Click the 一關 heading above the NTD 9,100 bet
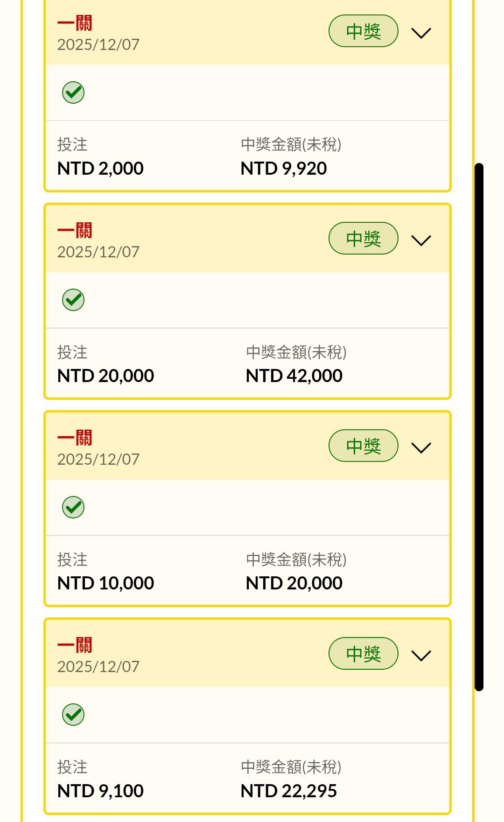 point(75,645)
